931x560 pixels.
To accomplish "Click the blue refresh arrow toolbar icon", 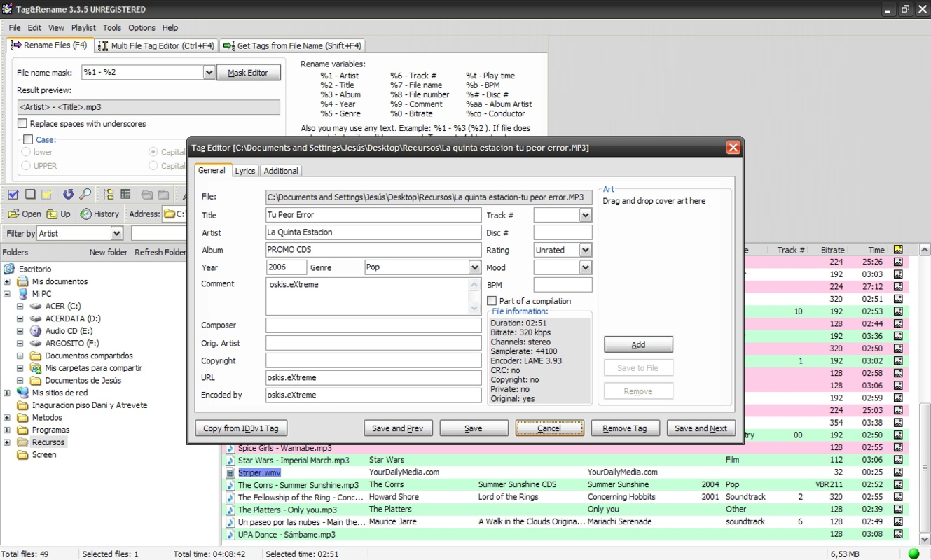I will (x=68, y=194).
